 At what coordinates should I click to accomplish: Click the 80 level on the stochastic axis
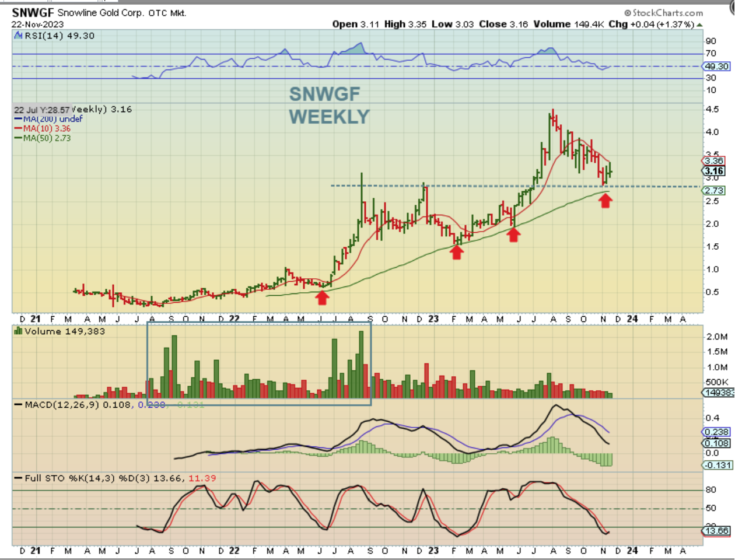click(711, 490)
